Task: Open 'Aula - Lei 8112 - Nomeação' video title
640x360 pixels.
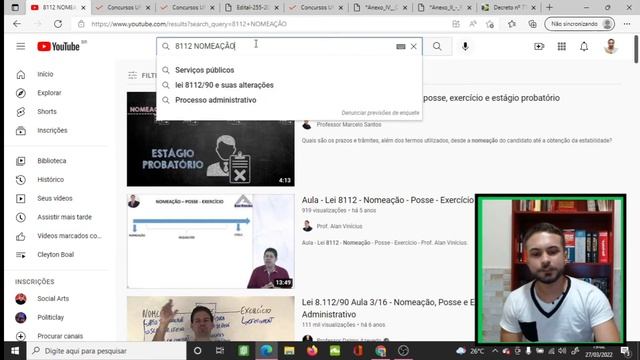Action: pyautogui.click(x=388, y=200)
